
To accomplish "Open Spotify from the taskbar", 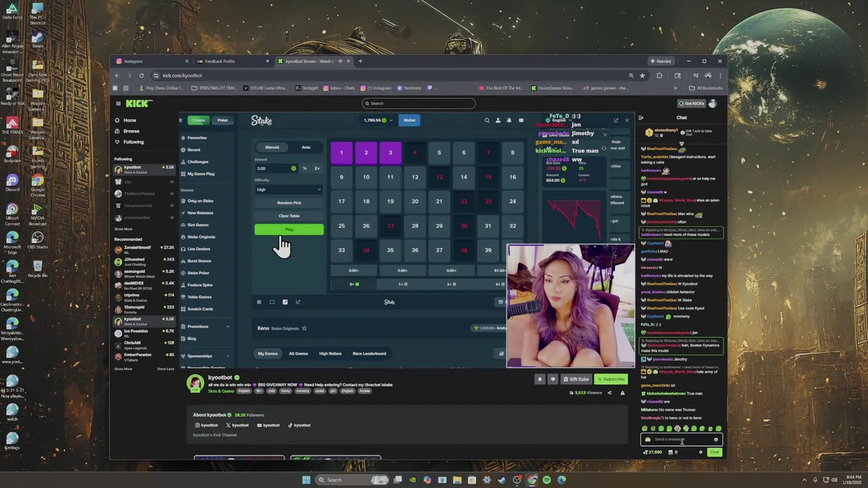I will pos(547,480).
